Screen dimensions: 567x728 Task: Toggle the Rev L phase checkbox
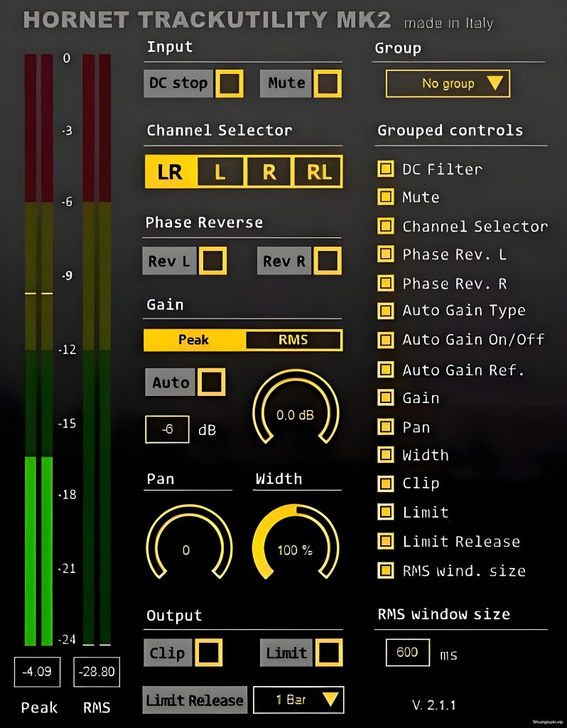[x=212, y=260]
